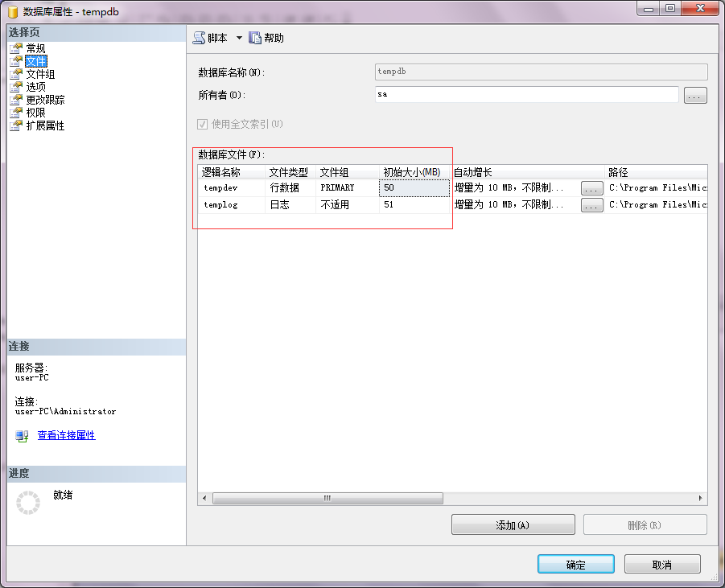
Task: Click the 所有者 field containing sa
Action: pyautogui.click(x=526, y=94)
